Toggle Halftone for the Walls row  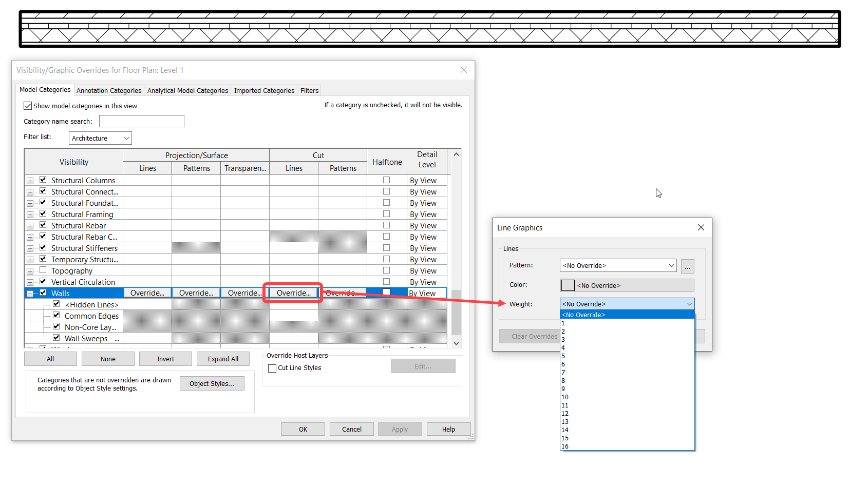pos(386,292)
